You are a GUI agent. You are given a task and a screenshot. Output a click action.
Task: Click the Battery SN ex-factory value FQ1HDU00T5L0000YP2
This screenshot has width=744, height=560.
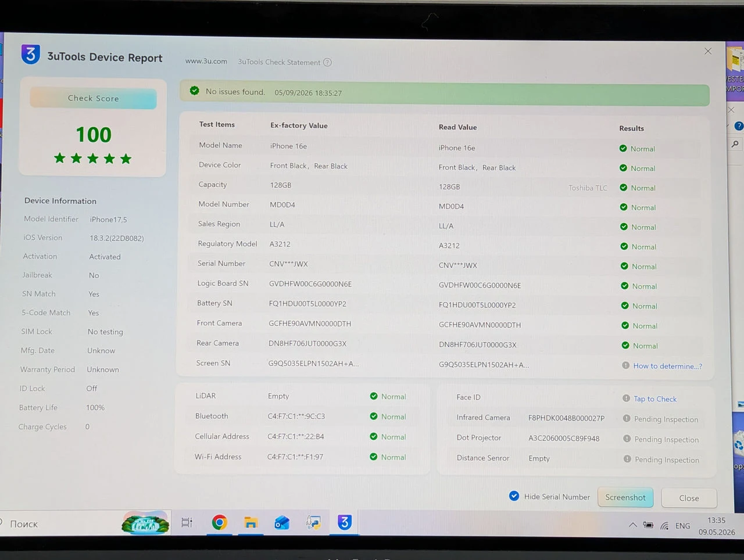307,304
